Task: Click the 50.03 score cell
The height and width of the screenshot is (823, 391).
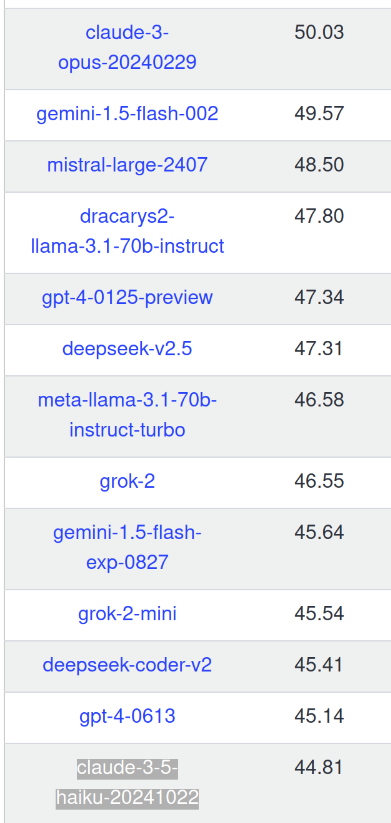Action: coord(319,33)
